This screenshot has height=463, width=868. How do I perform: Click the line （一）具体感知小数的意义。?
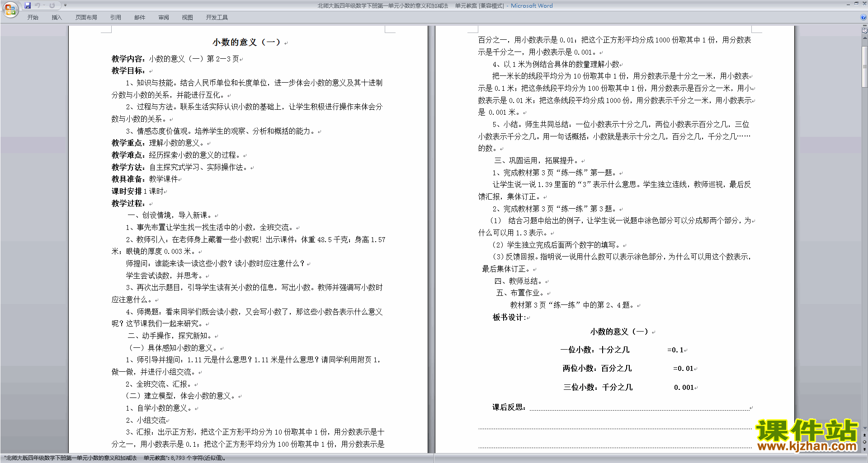click(174, 348)
